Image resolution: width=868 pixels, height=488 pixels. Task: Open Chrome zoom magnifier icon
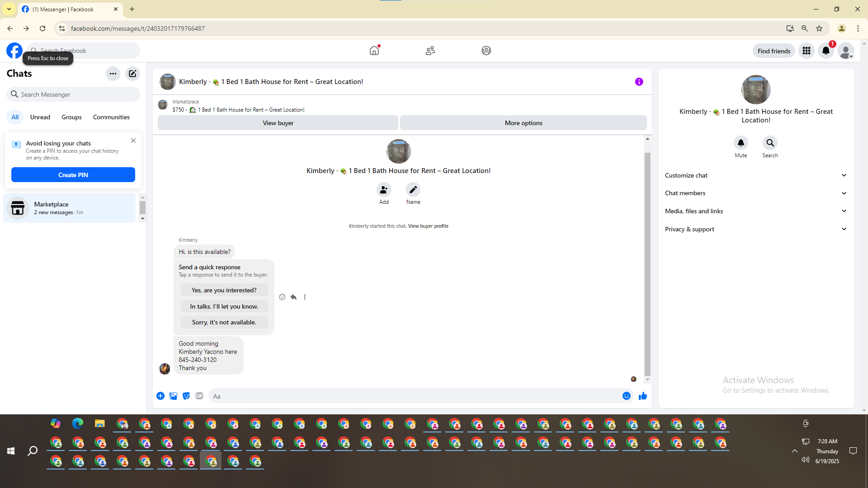(805, 28)
